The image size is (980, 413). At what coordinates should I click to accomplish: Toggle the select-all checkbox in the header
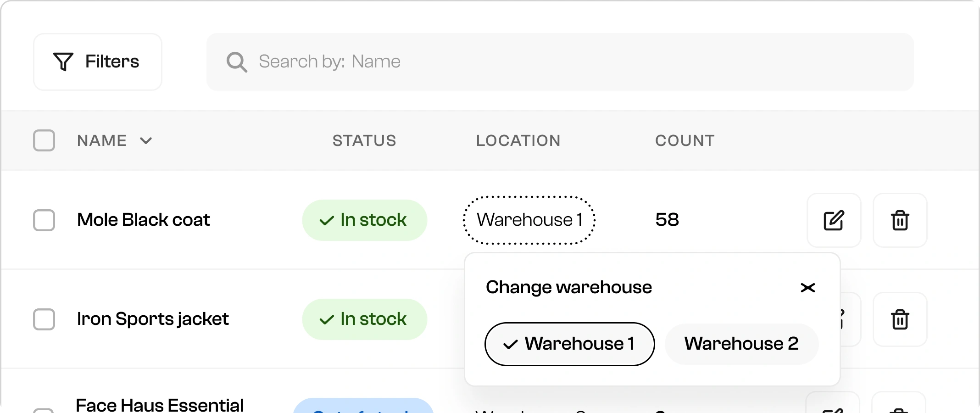[44, 140]
